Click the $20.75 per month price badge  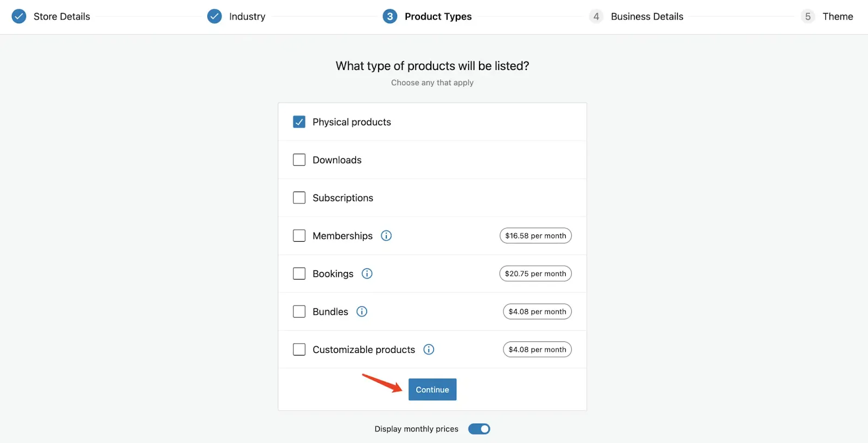[535, 274]
